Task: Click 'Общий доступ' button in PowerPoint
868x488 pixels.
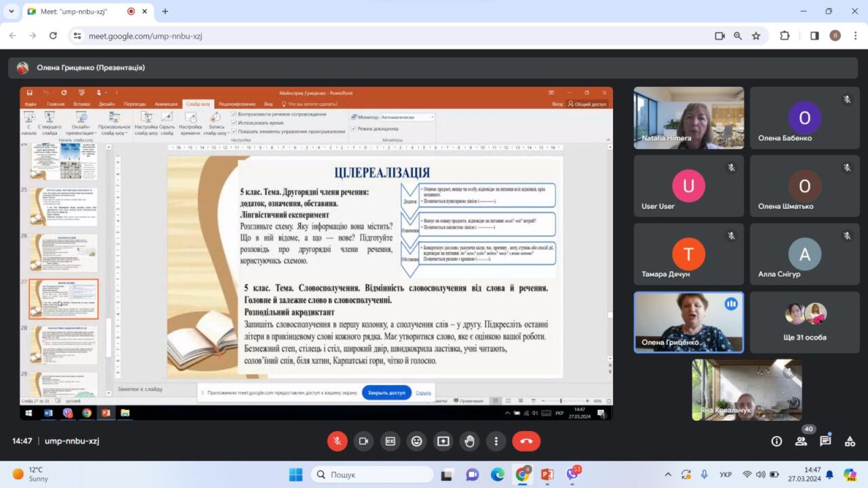Action: [x=587, y=104]
